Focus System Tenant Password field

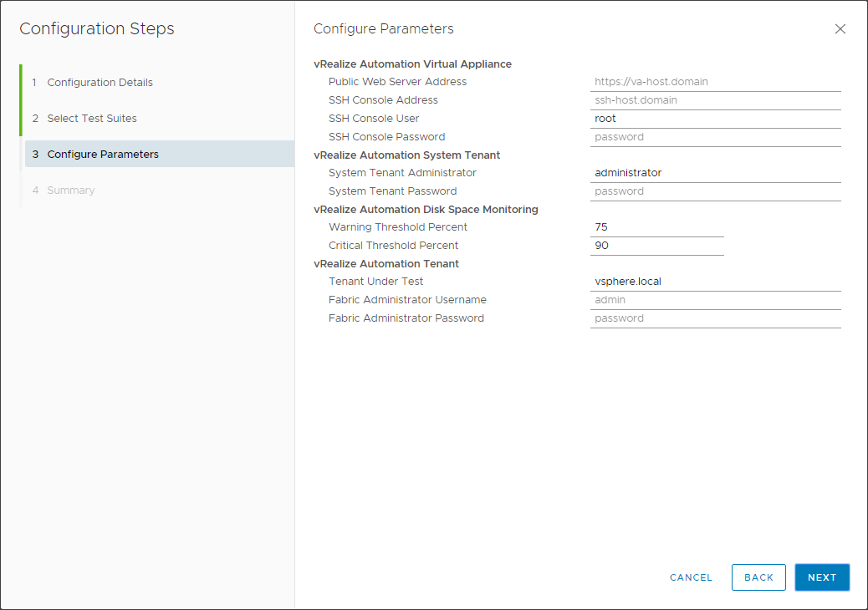[715, 191]
